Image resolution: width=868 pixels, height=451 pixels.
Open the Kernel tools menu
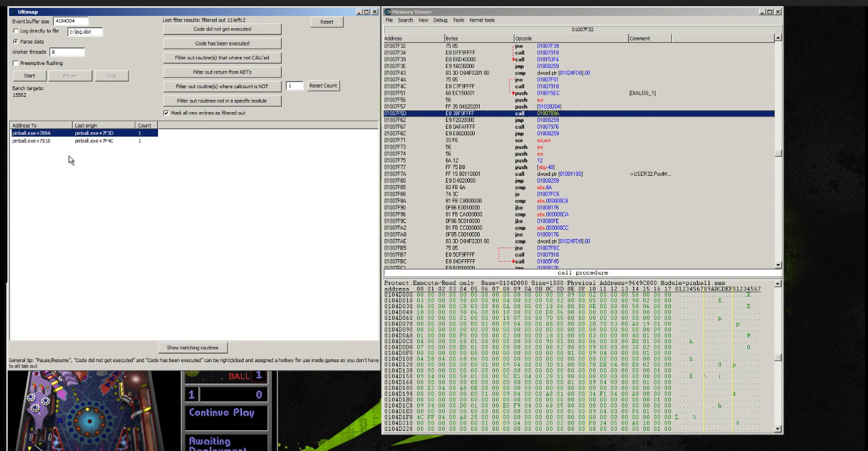481,20
